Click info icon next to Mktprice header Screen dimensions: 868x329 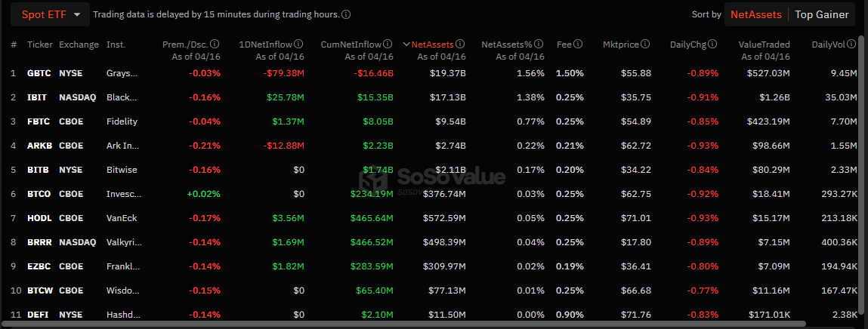645,45
